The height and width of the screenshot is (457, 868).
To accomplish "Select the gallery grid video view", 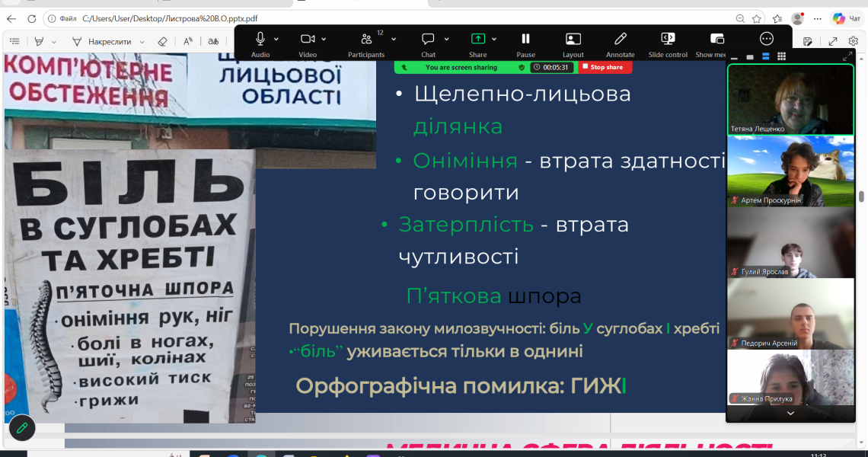I will tap(782, 56).
